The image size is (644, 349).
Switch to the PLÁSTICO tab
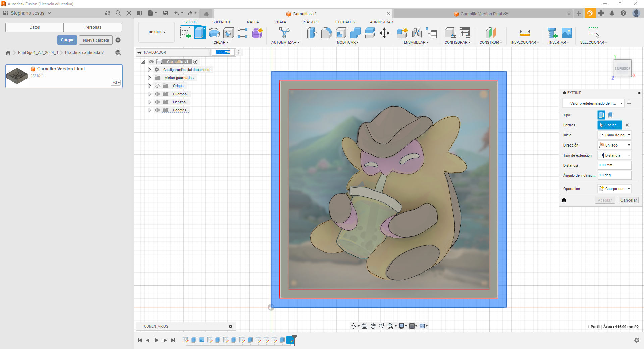311,22
